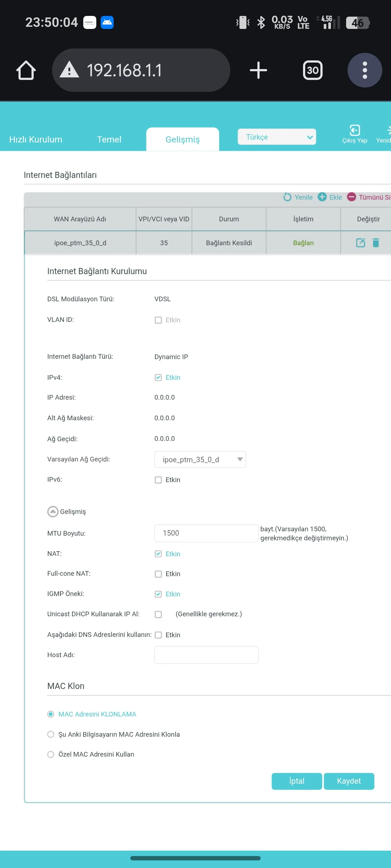Click the ipoe_ptm_35_0_d table cell
391x868 pixels.
[80, 243]
